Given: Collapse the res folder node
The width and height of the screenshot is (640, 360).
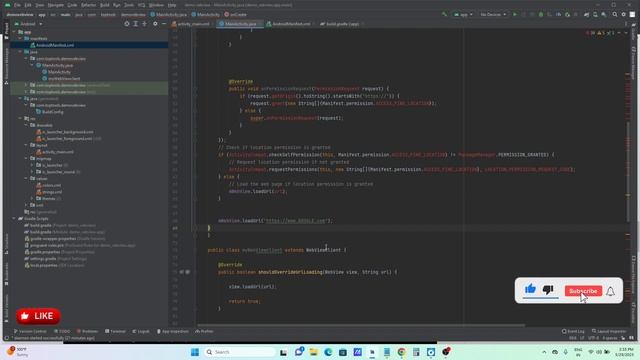Looking at the screenshot, I should click(x=20, y=118).
